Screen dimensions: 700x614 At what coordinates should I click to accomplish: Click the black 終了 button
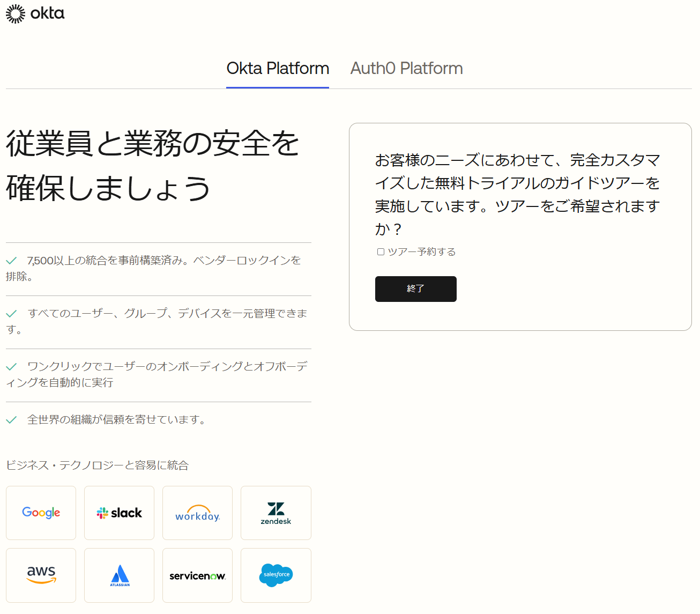click(x=416, y=289)
